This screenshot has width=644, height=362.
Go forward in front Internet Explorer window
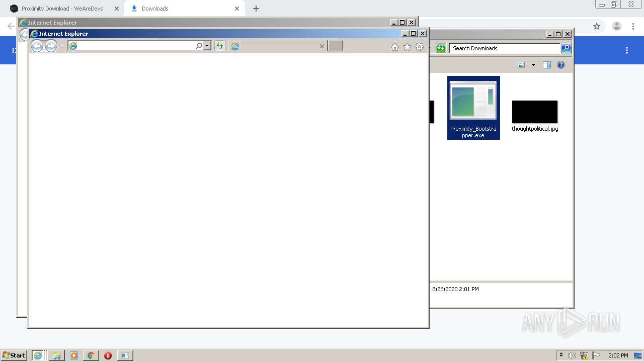(51, 46)
